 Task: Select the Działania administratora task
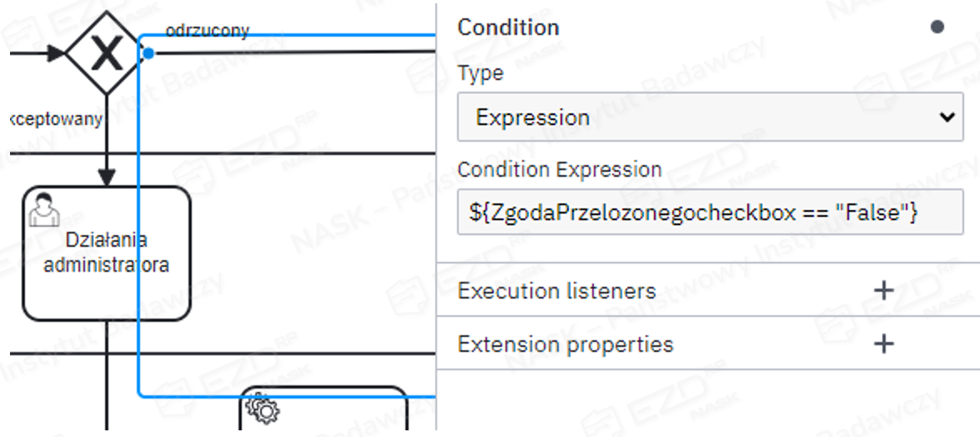(x=106, y=284)
